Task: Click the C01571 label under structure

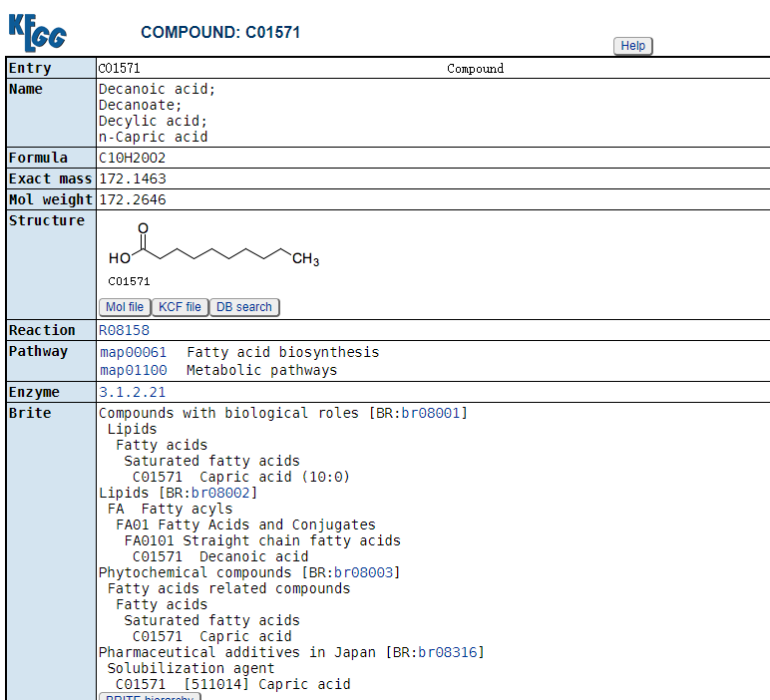Action: point(129,281)
